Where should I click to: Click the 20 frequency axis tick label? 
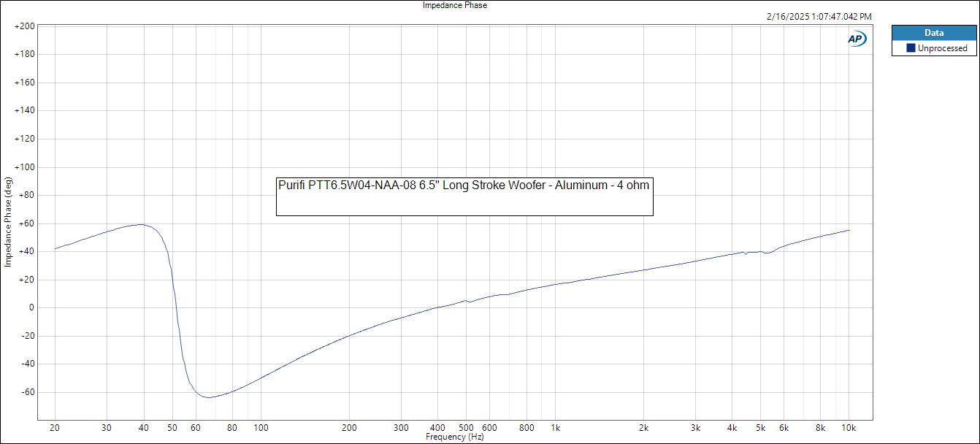point(55,427)
